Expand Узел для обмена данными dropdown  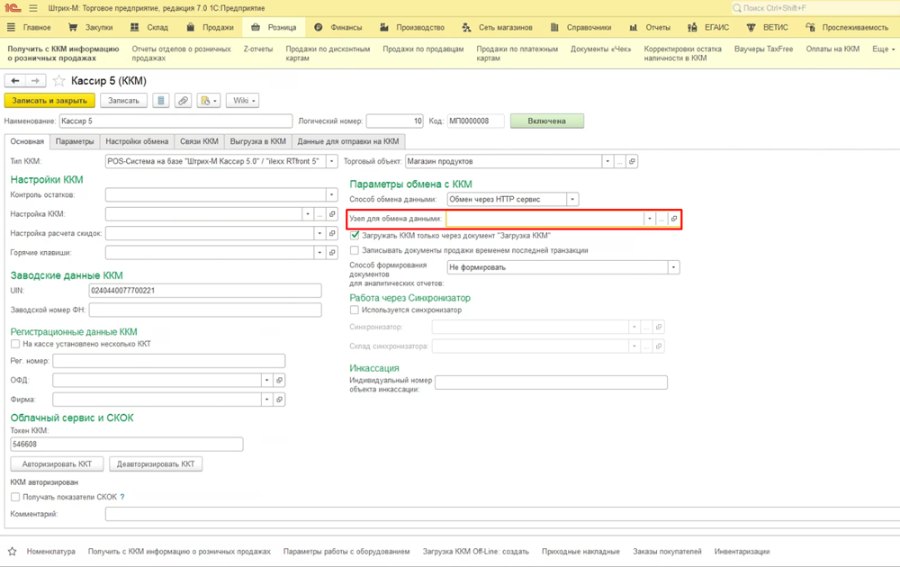pyautogui.click(x=650, y=219)
